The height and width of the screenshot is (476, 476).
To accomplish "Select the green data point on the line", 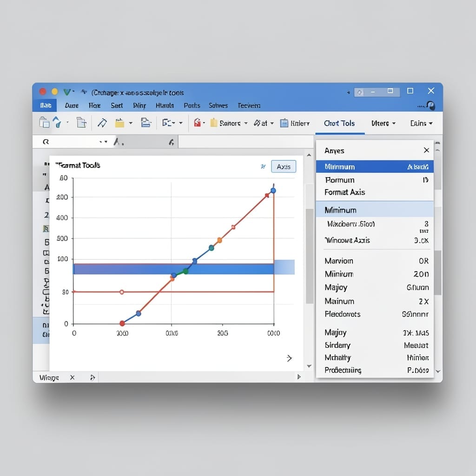I will pos(186,271).
